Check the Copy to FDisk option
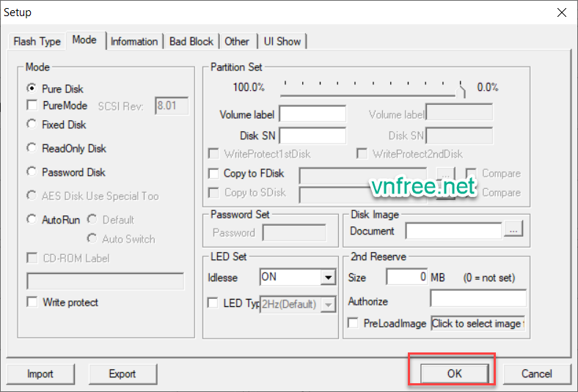Viewport: 578px width, 392px height. [x=213, y=174]
